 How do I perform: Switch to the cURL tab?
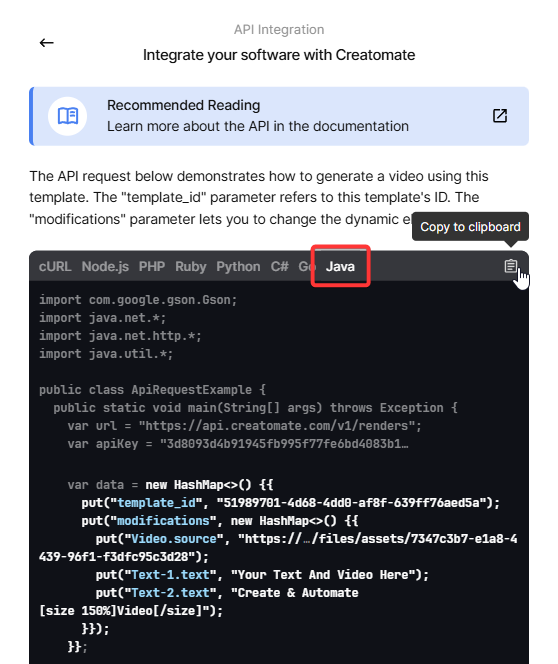pyautogui.click(x=55, y=267)
